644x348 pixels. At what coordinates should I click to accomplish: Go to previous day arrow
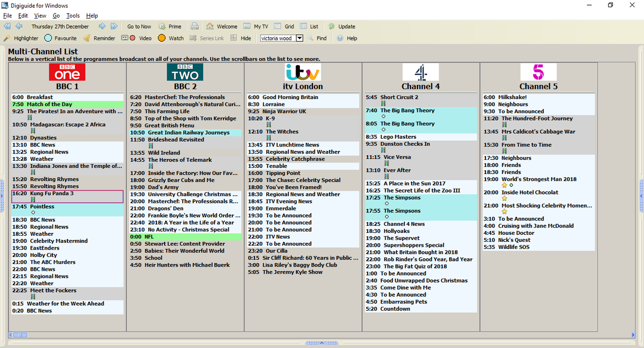[19, 26]
